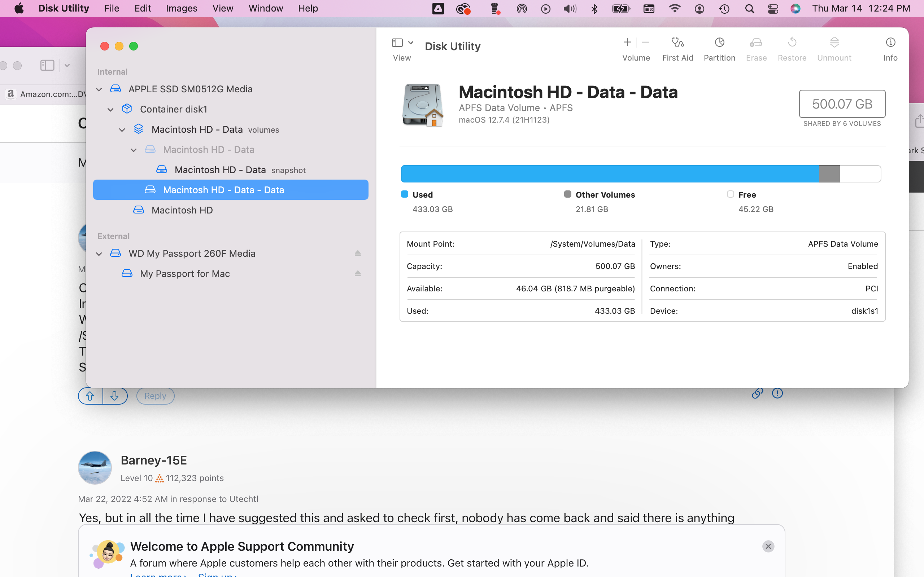Open the File menu

click(112, 8)
